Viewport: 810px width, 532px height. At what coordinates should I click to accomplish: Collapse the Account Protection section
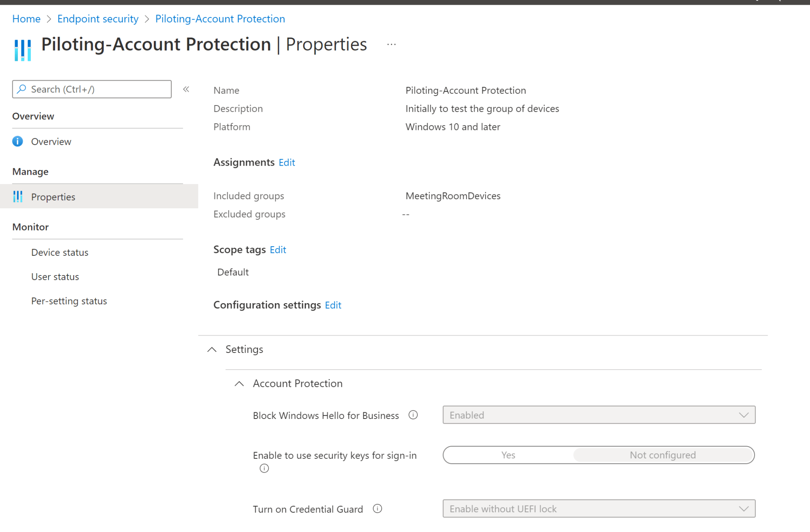pos(239,383)
